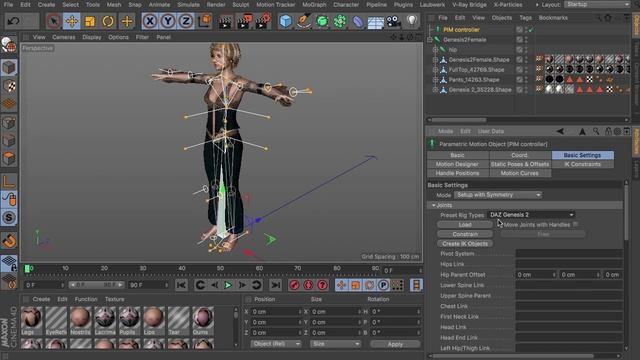Select the Lips material swatch
The height and width of the screenshot is (360, 640).
tap(153, 321)
